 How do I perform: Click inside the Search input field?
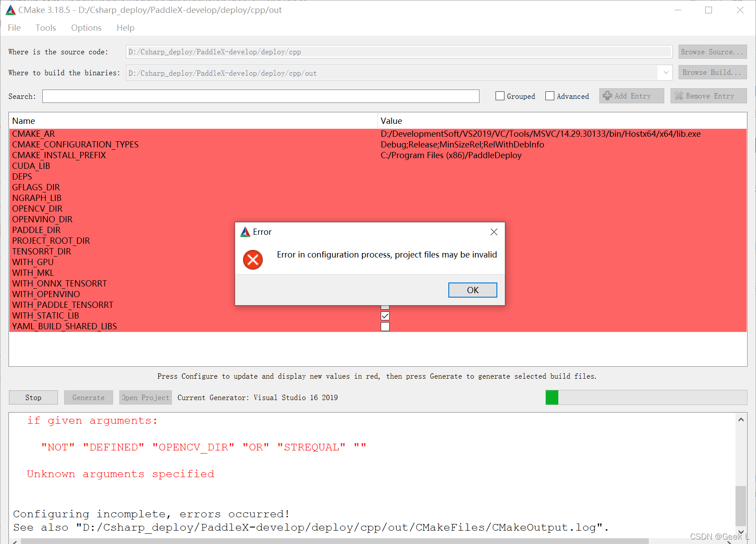pyautogui.click(x=260, y=96)
